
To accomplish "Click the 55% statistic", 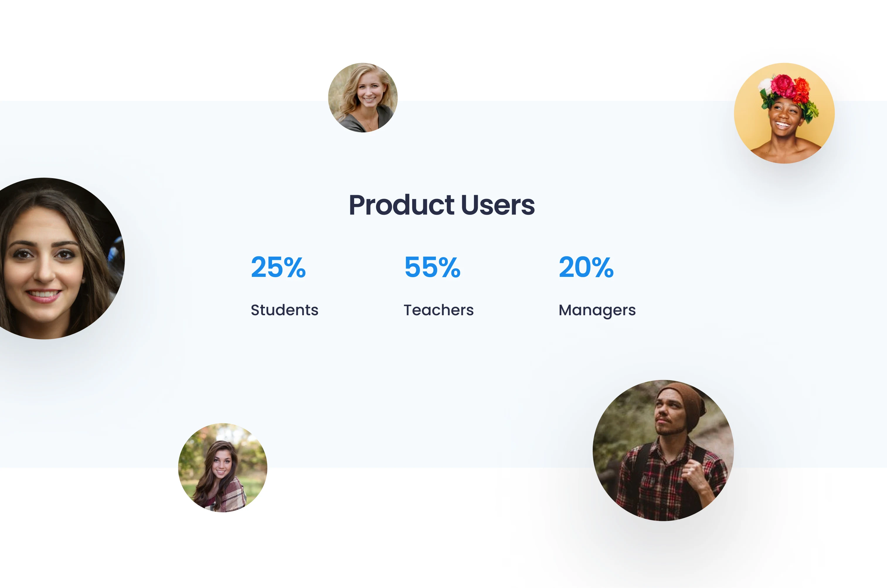I will click(432, 267).
